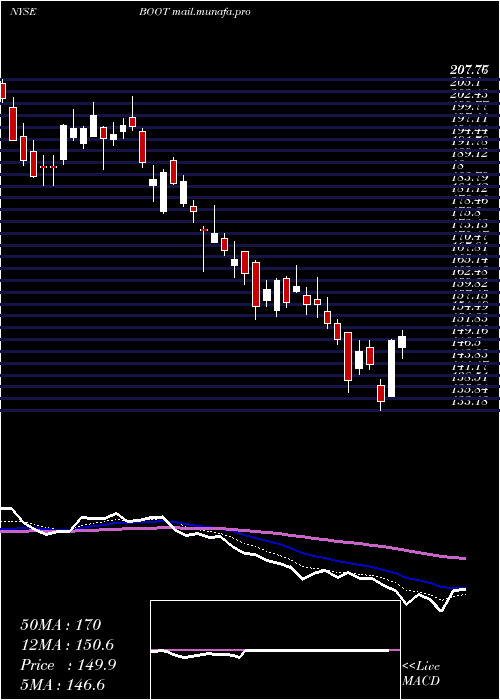
Task: Select the 135.84 price axis label
Action: (468, 390)
